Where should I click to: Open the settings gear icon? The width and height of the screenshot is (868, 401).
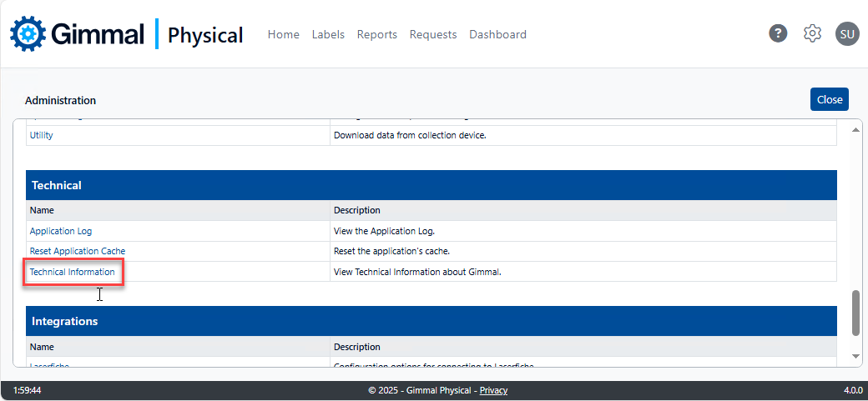point(812,33)
